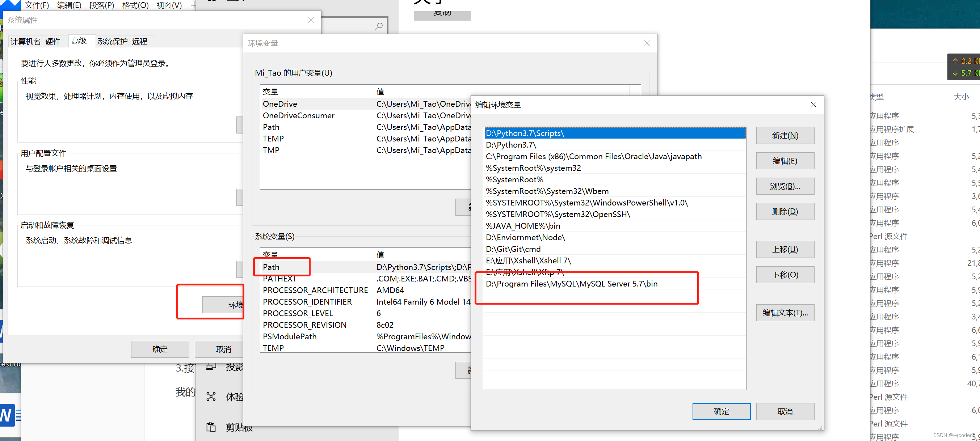The height and width of the screenshot is (441, 980).
Task: Select the %JAVA_HOME%\bin entry
Action: click(523, 226)
